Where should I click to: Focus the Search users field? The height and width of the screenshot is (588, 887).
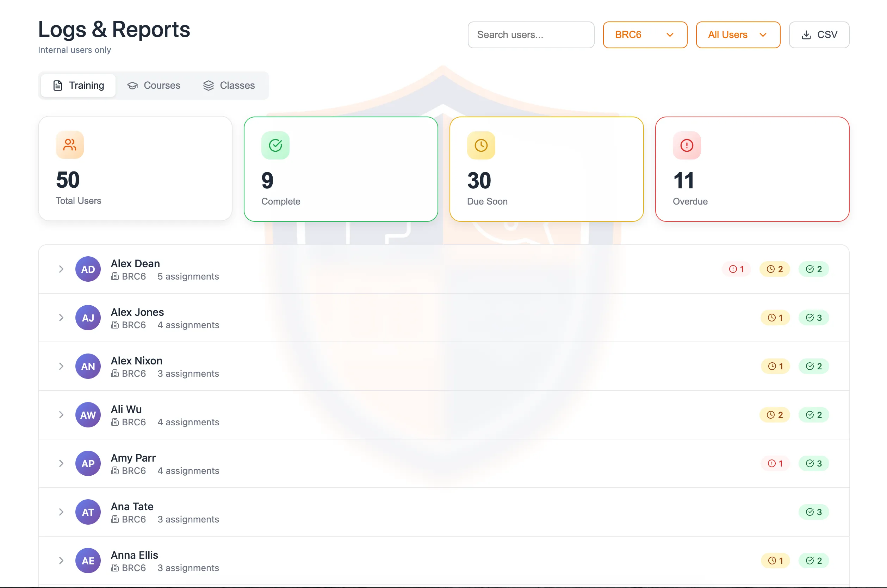[531, 35]
